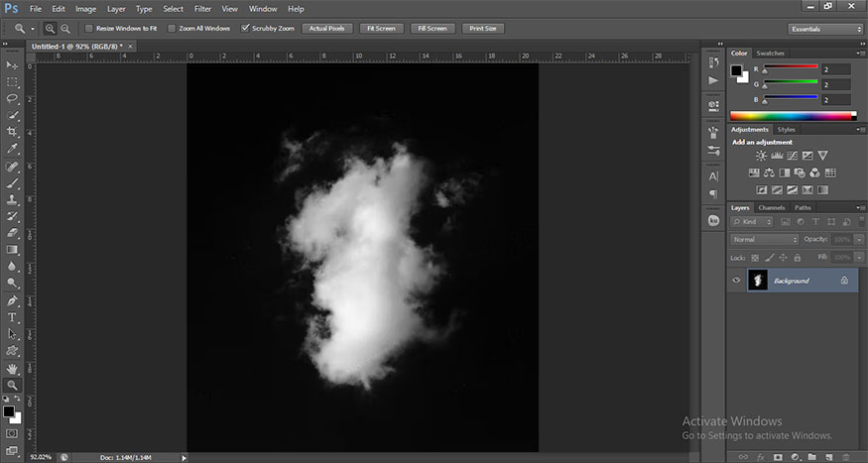The image size is (868, 463).
Task: Open the Normal blend mode dropdown
Action: (x=765, y=240)
